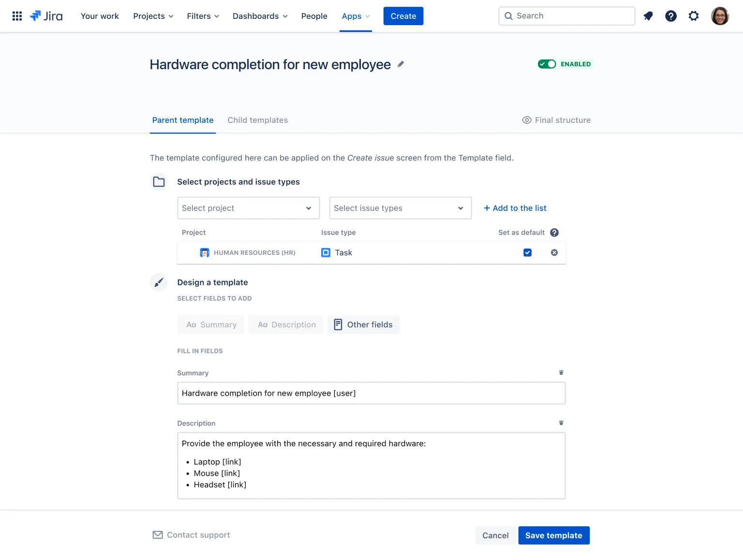Expand the Apps navigation menu
This screenshot has width=743, height=560.
pyautogui.click(x=356, y=16)
